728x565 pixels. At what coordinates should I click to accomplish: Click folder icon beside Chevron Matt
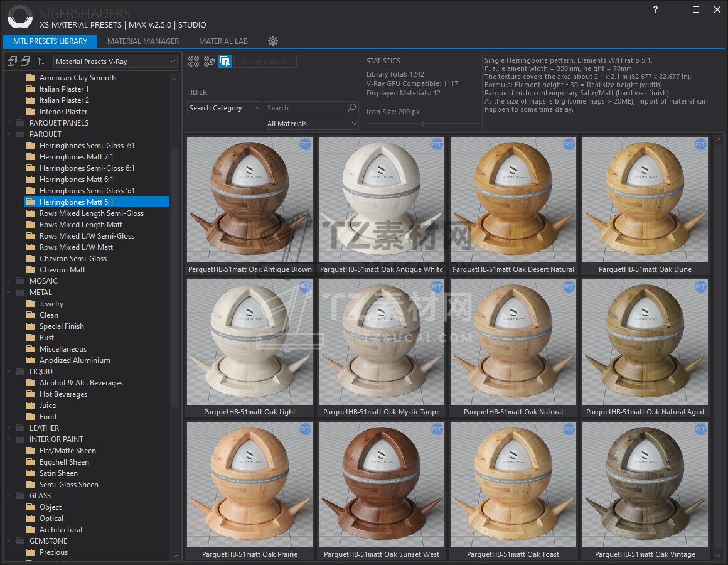click(x=31, y=270)
